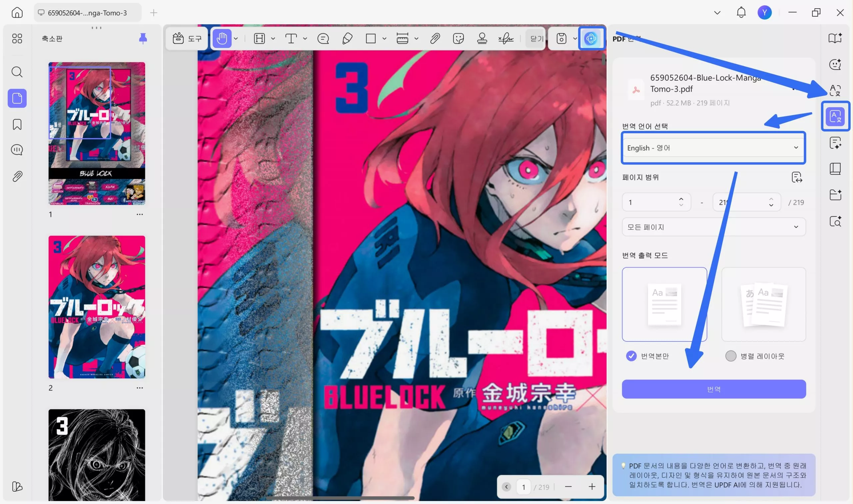
Task: Select the comment note tool
Action: pyautogui.click(x=323, y=39)
